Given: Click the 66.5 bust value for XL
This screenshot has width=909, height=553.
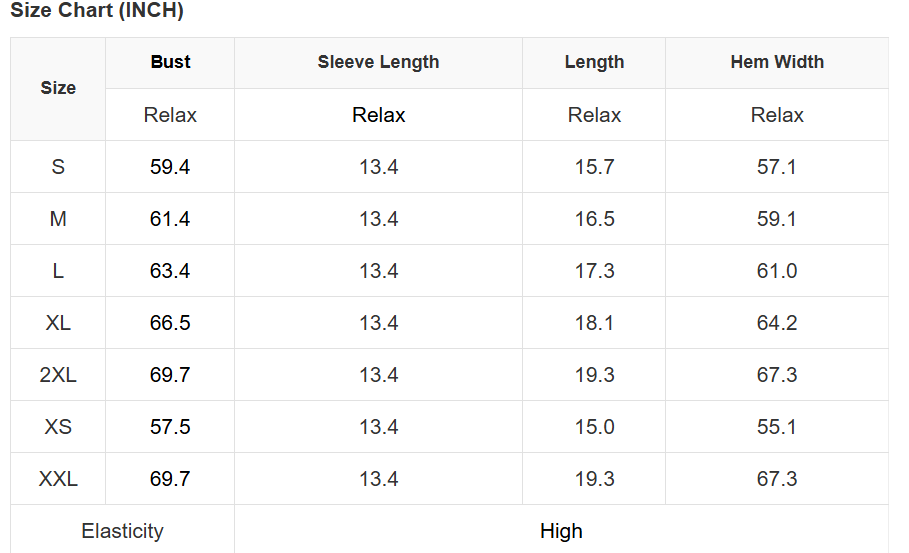Looking at the screenshot, I should (x=170, y=323).
